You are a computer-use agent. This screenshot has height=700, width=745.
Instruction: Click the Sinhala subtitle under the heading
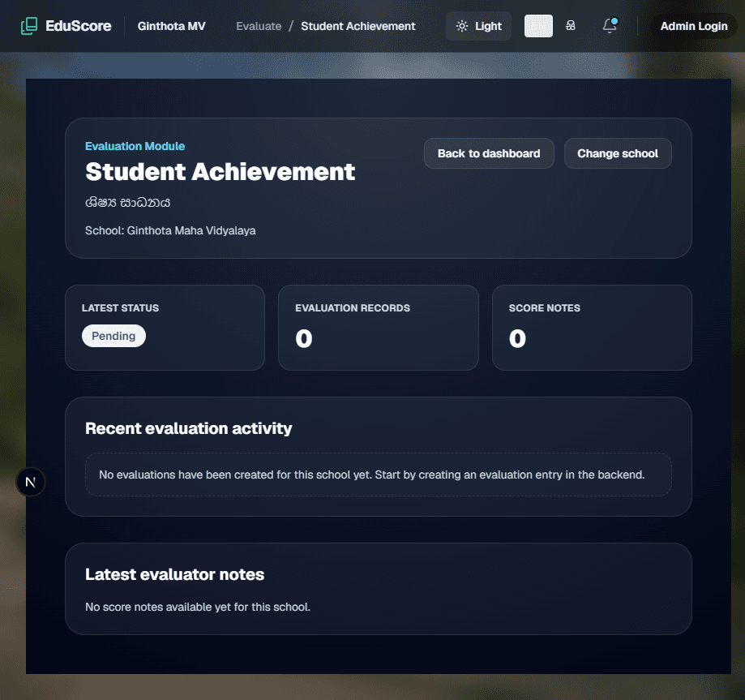pos(128,203)
